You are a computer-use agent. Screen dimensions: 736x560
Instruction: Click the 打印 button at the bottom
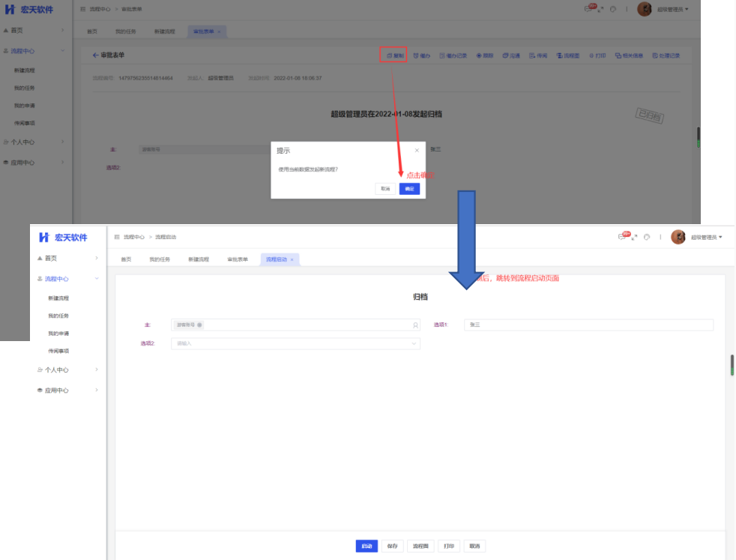(x=449, y=546)
